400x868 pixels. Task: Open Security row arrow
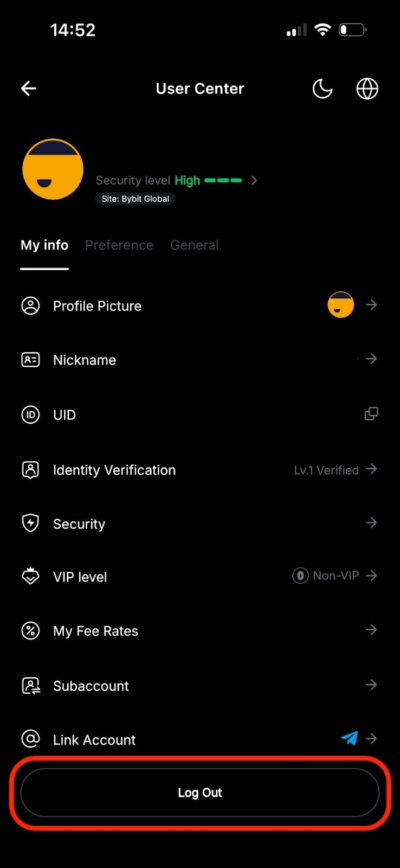click(x=371, y=523)
